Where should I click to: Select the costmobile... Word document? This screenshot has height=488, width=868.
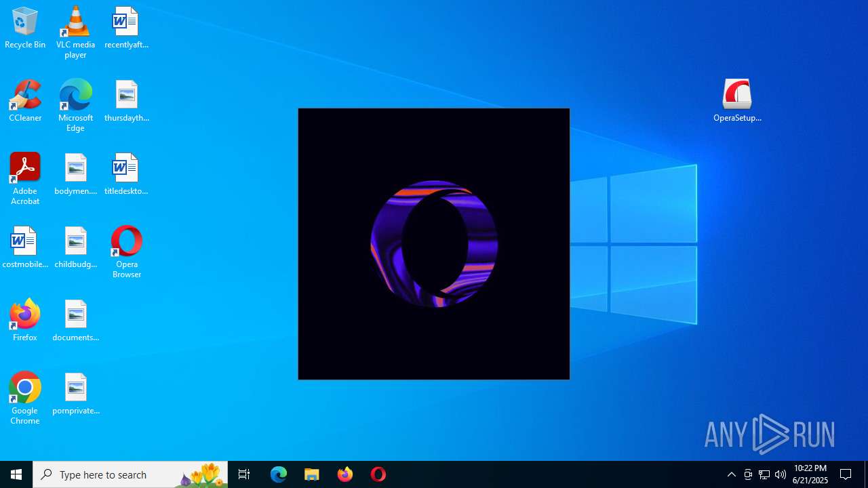[x=25, y=248]
